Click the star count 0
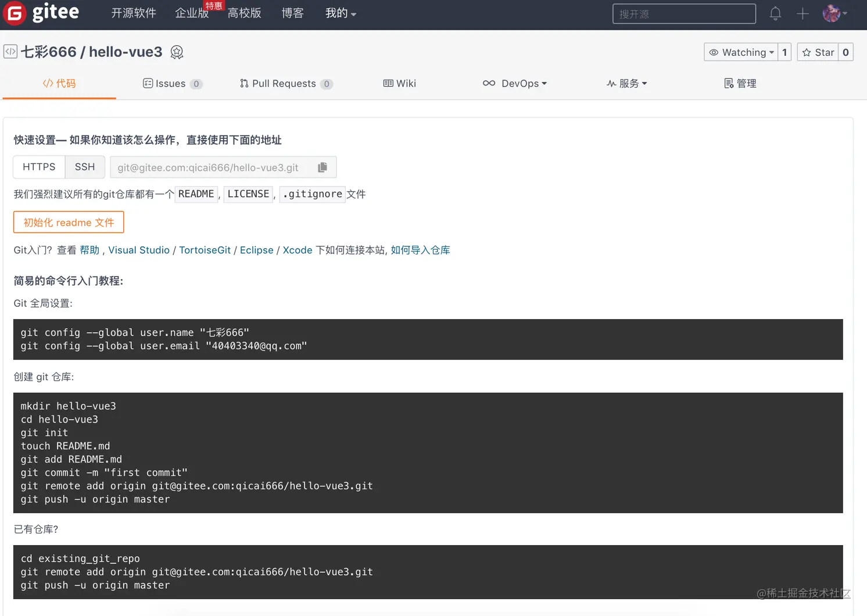The image size is (867, 616). [845, 52]
